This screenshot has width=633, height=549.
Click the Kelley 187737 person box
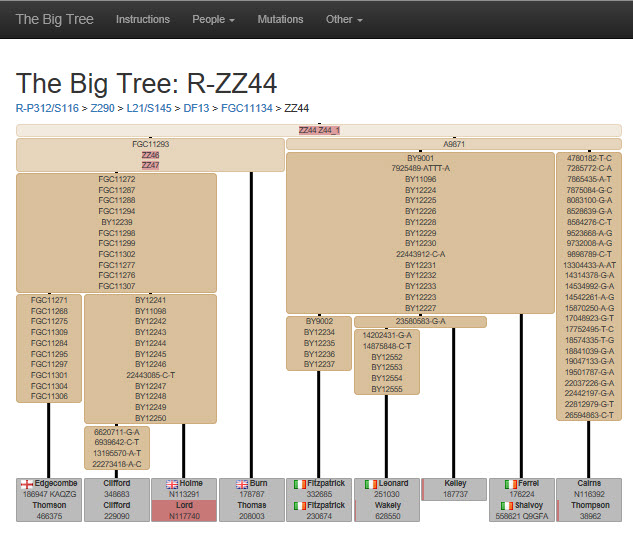click(x=454, y=489)
